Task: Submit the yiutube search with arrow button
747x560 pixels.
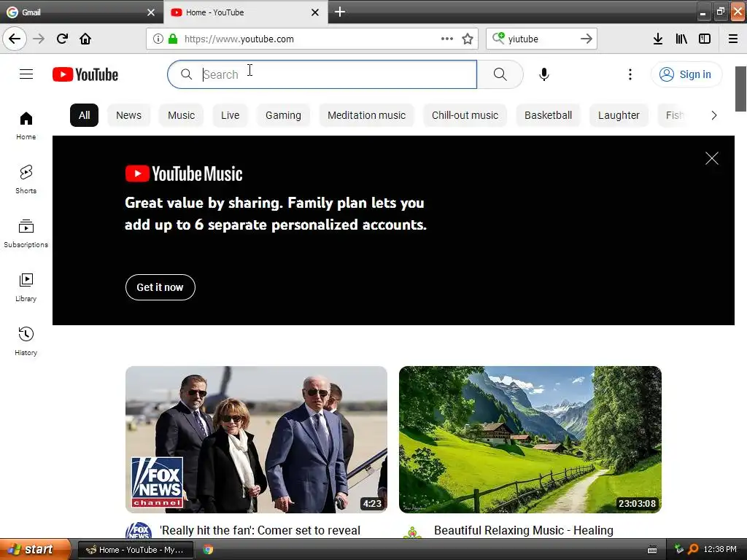Action: [x=587, y=39]
